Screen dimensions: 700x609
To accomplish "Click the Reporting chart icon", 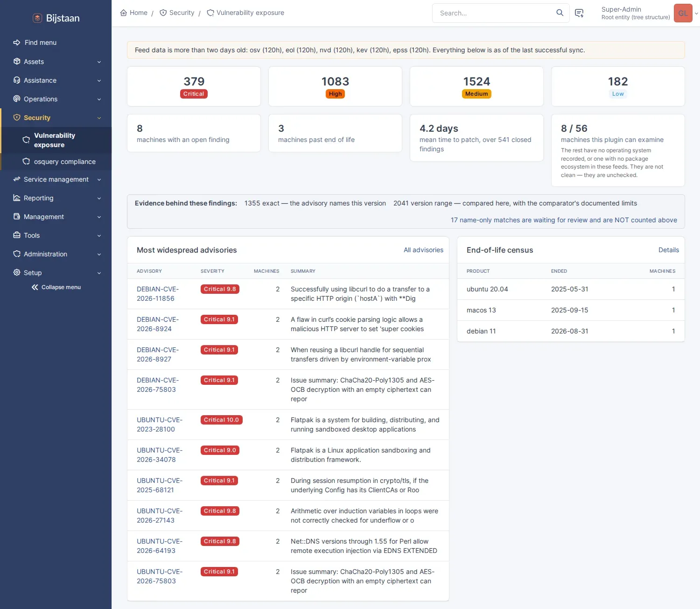I will 17,198.
